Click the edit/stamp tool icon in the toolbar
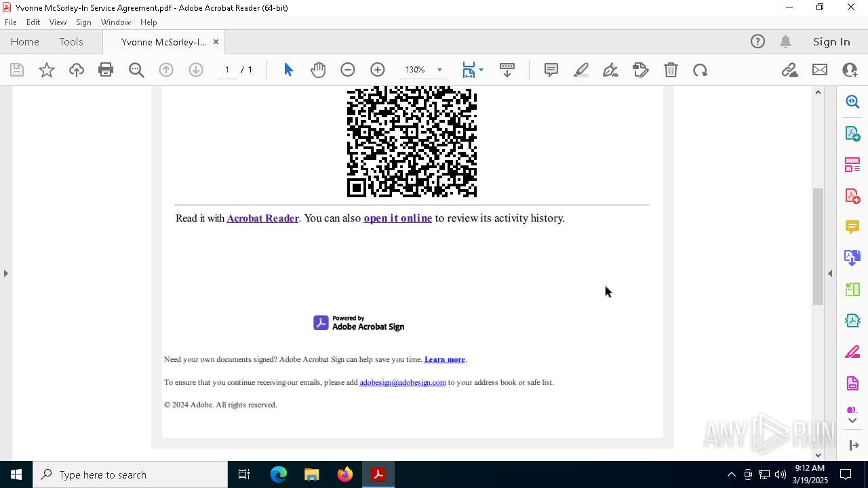 point(640,70)
